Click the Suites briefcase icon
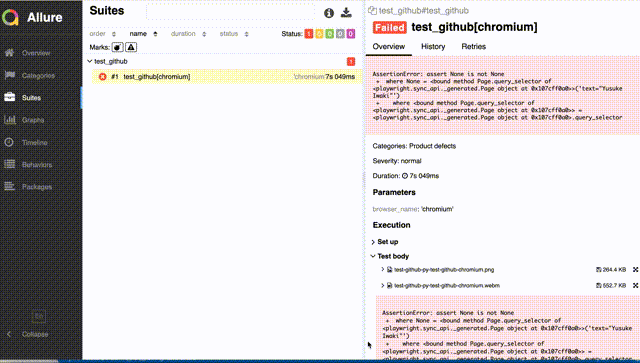 click(x=9, y=97)
